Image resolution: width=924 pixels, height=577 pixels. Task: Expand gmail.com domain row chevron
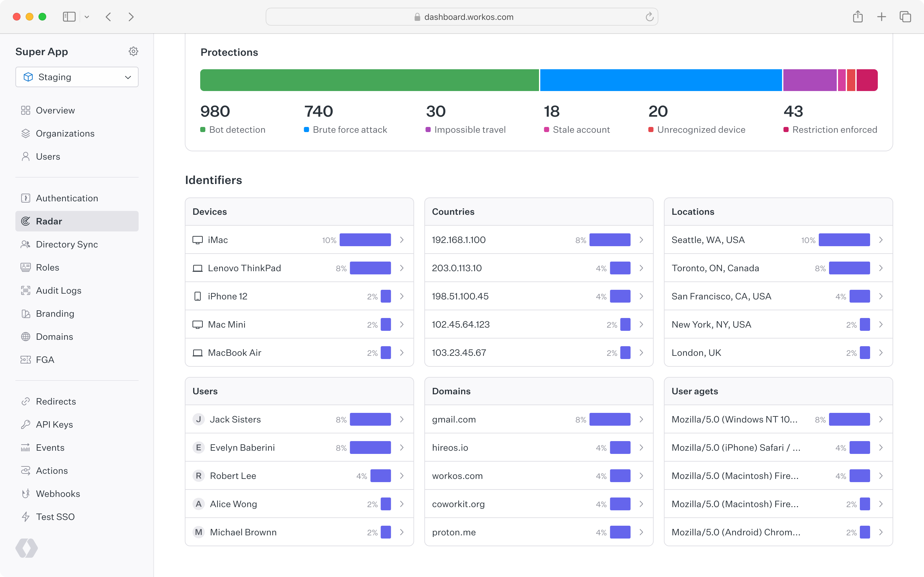click(x=641, y=419)
